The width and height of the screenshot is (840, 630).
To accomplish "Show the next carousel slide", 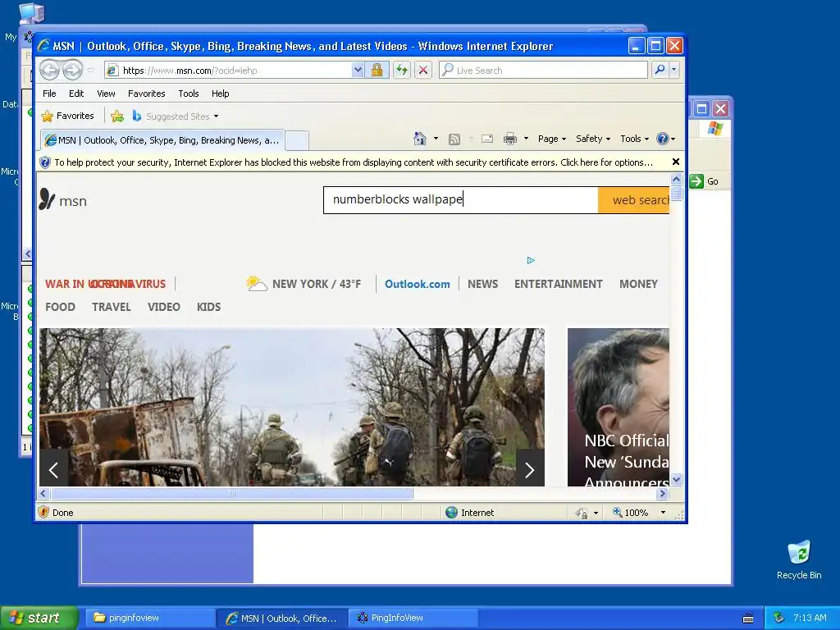I will click(530, 470).
